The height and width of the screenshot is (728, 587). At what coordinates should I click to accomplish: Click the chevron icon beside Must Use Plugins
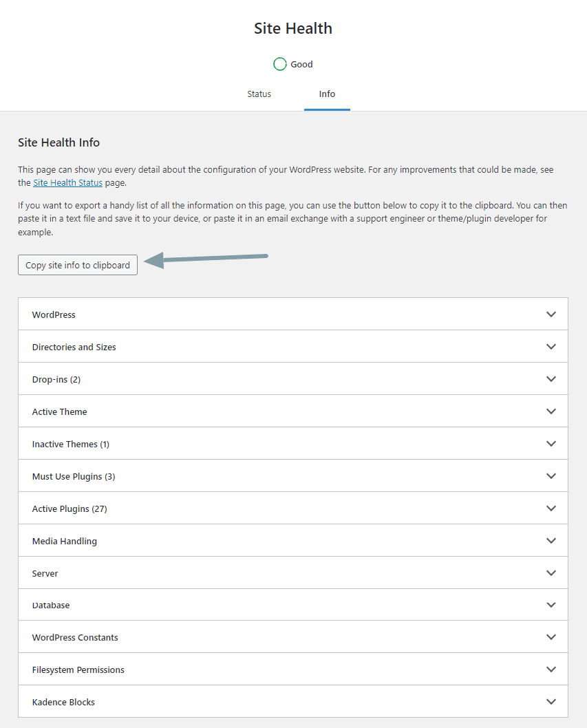(551, 476)
